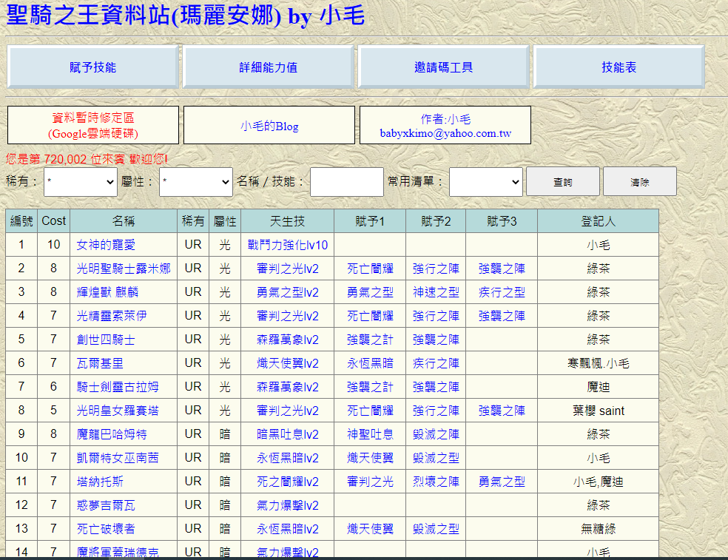Open the 常用清單 dropdown list
This screenshot has height=560, width=728.
(x=486, y=181)
